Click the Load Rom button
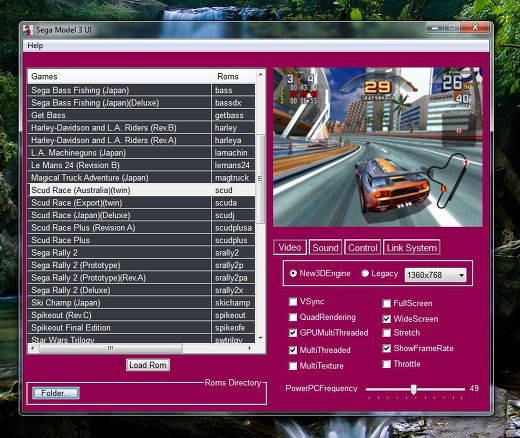 coord(148,365)
